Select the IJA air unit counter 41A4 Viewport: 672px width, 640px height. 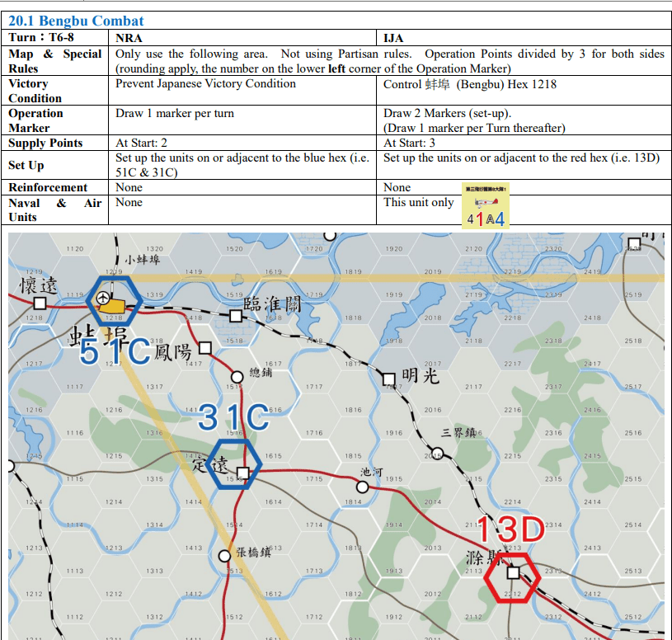point(486,205)
